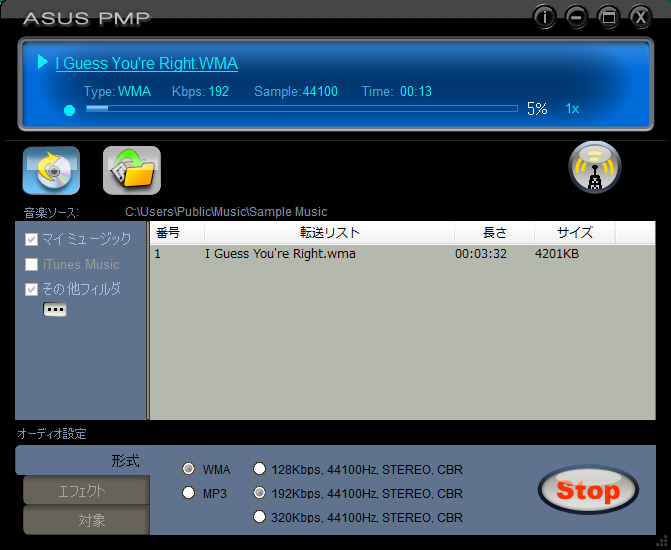Click the Time 00:13 value

pyautogui.click(x=416, y=91)
